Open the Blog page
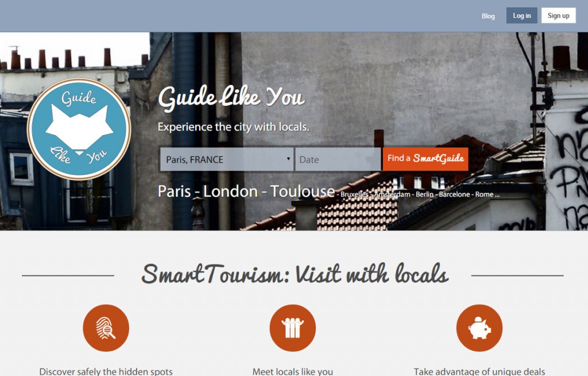The width and height of the screenshot is (588, 376). (488, 16)
